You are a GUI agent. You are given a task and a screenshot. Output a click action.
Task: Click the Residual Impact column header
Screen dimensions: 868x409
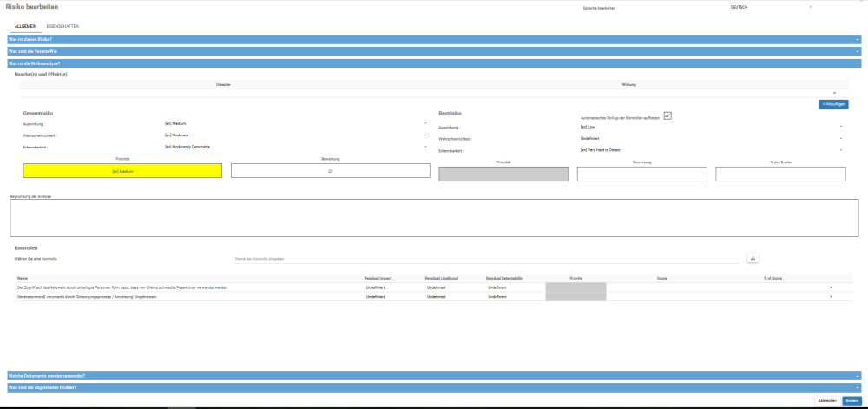click(x=378, y=278)
